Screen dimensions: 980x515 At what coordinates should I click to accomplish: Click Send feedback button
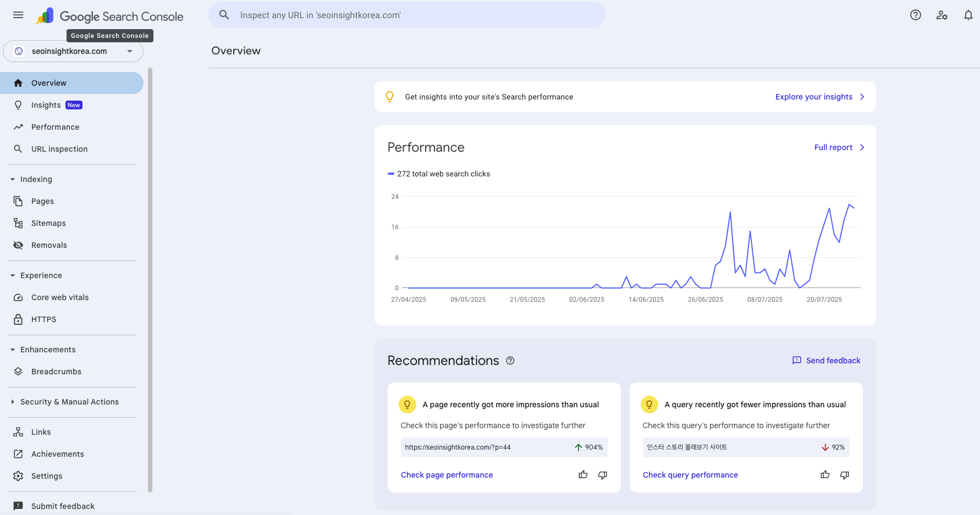click(x=826, y=361)
